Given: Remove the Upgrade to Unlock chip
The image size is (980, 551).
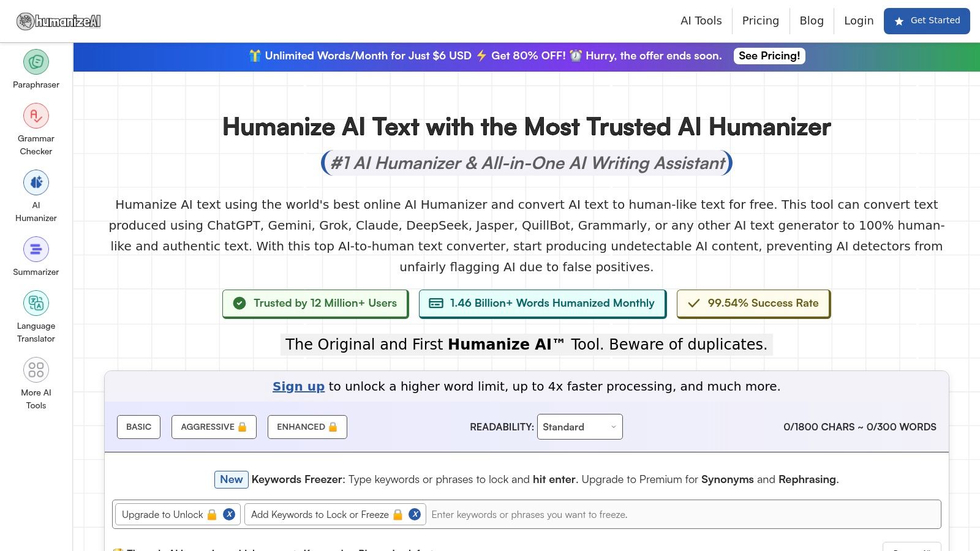Looking at the screenshot, I should [230, 514].
